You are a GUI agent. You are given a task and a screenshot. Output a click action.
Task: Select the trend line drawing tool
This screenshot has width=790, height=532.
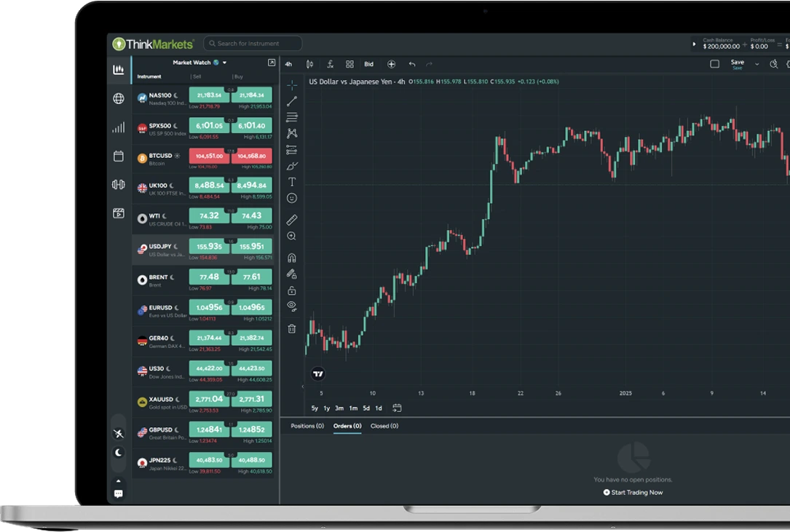coord(292,101)
